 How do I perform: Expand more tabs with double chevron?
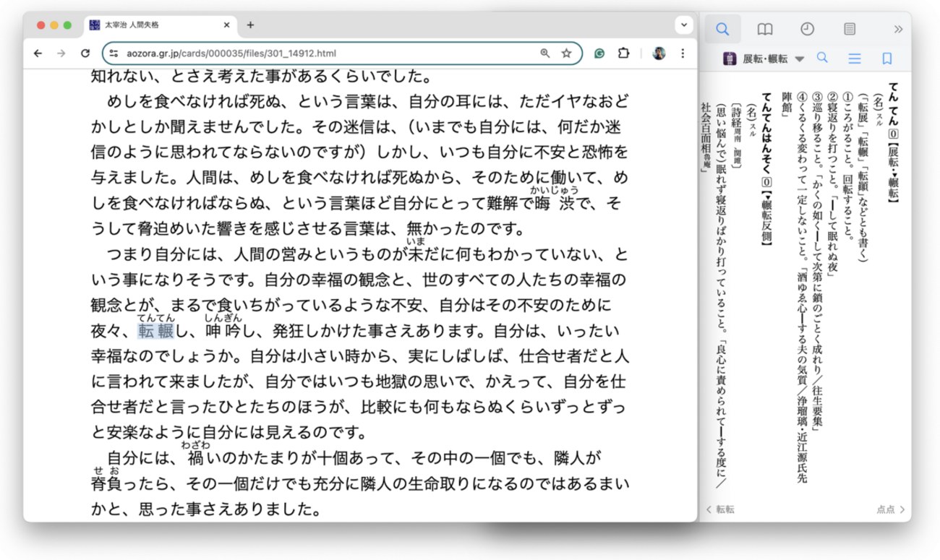[898, 30]
